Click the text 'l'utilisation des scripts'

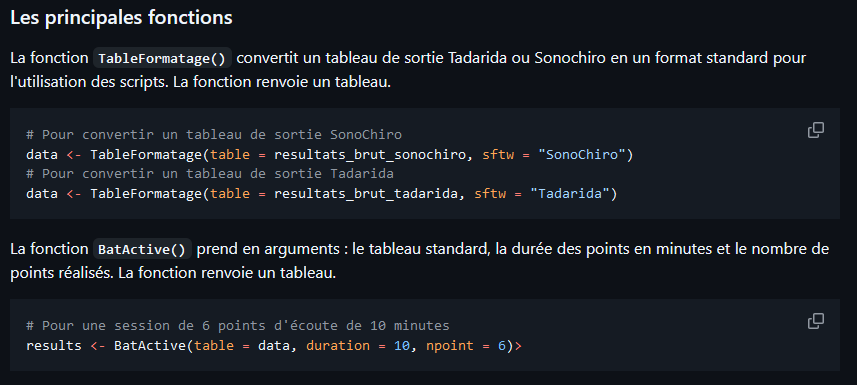click(x=88, y=81)
